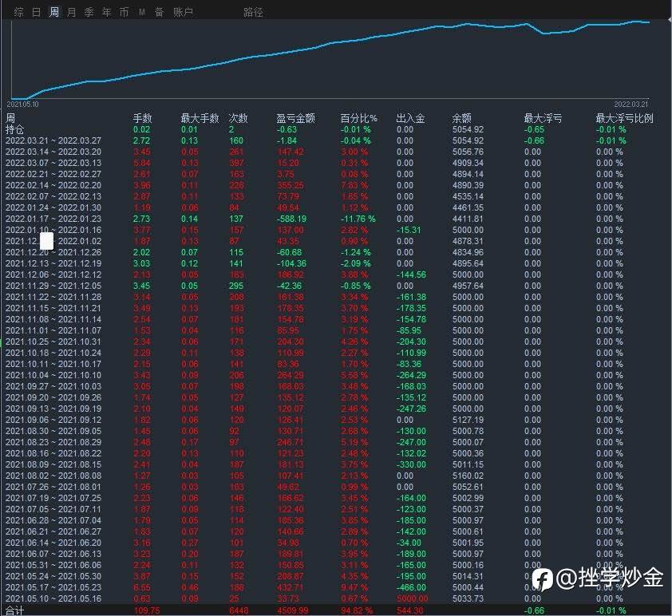Sort by 百分比% column header
The height and width of the screenshot is (616, 672).
[x=358, y=118]
